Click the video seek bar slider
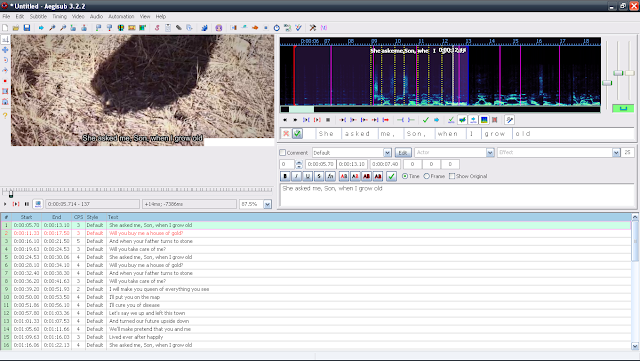640x361 pixels. coord(11,194)
